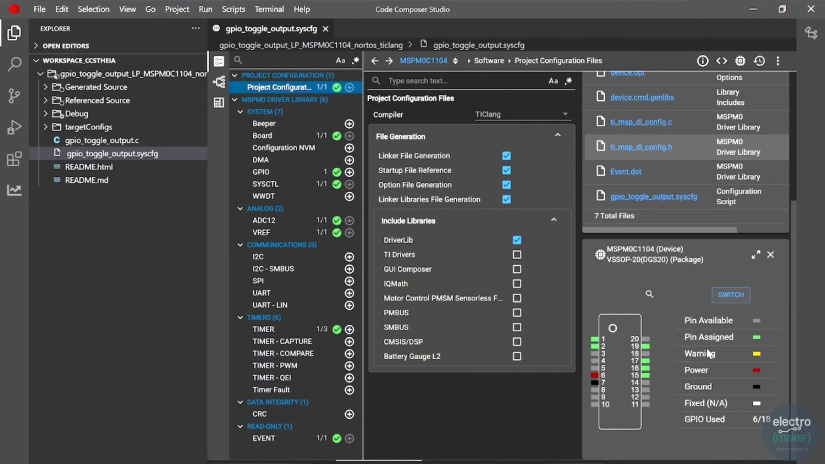
Task: Collapse the TIMERS (6) group
Action: [x=240, y=317]
